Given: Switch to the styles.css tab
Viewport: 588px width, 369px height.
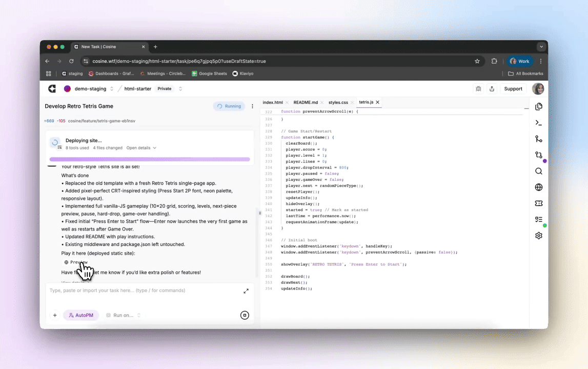Looking at the screenshot, I should point(338,102).
